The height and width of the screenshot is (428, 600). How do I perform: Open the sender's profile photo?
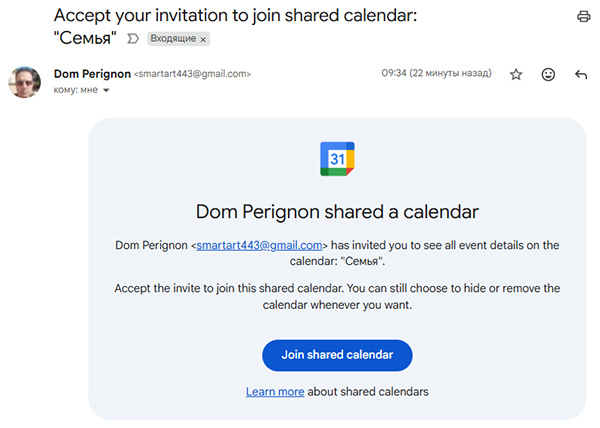(25, 82)
